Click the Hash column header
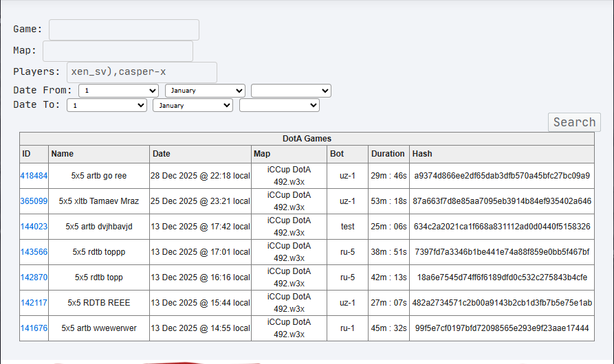The height and width of the screenshot is (364, 614). 502,154
